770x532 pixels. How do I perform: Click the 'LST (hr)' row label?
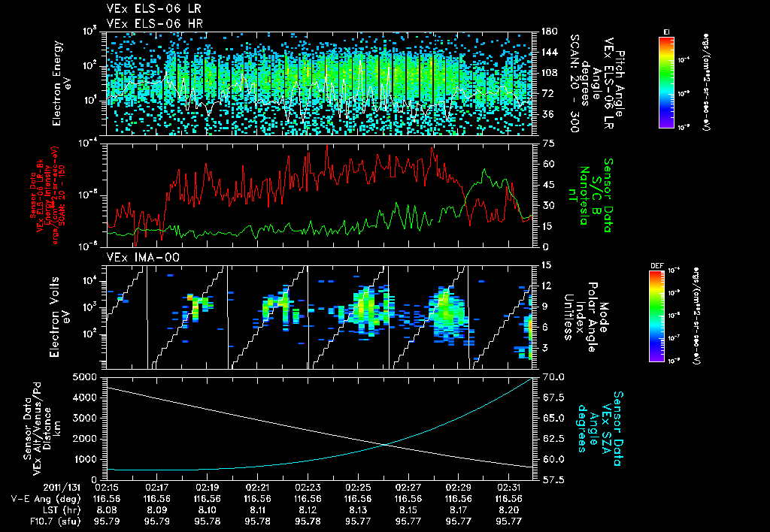pos(60,510)
